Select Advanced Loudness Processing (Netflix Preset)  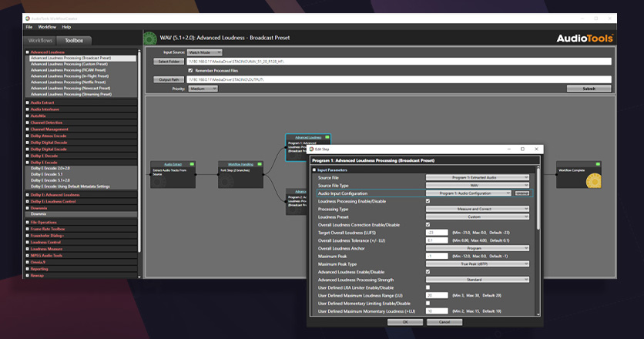click(69, 82)
